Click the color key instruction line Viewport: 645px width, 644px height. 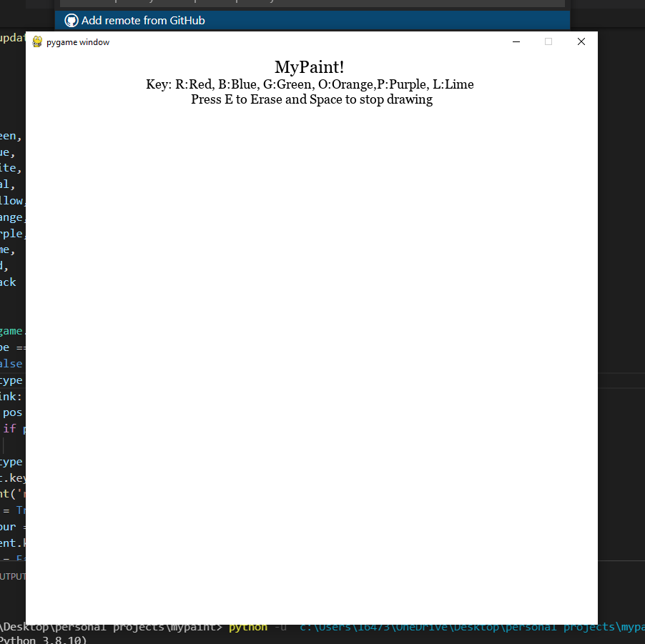click(310, 84)
